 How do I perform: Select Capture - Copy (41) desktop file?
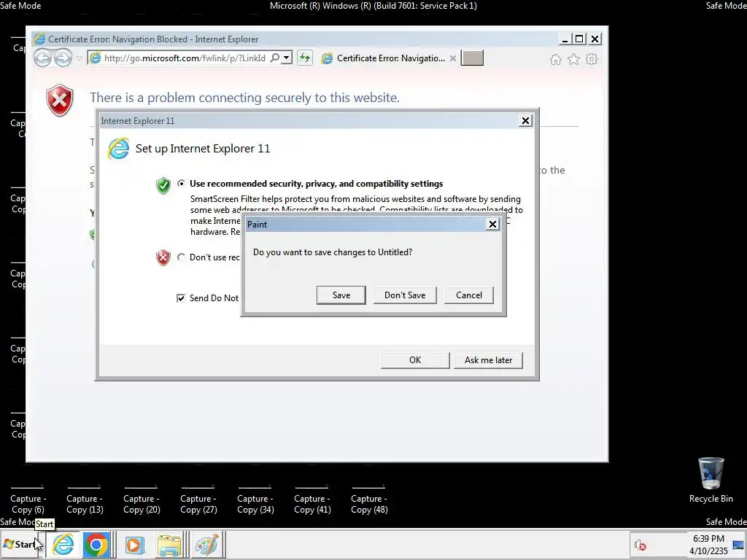click(312, 500)
